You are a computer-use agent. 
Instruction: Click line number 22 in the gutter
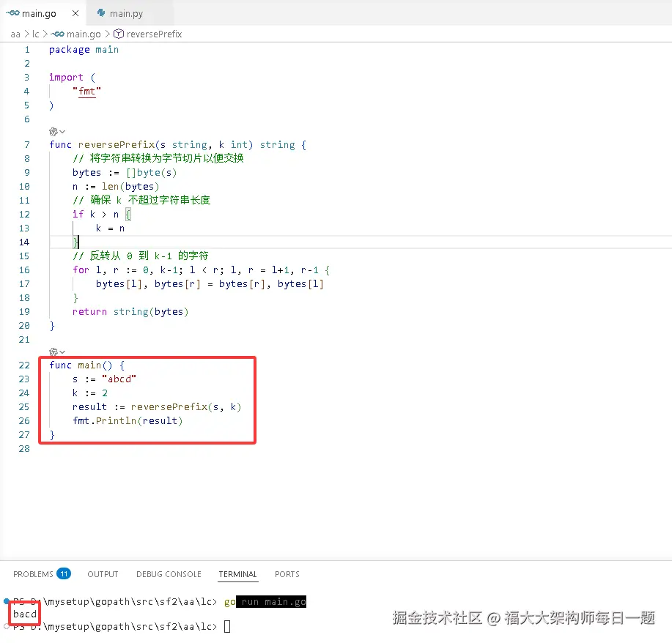coord(24,365)
